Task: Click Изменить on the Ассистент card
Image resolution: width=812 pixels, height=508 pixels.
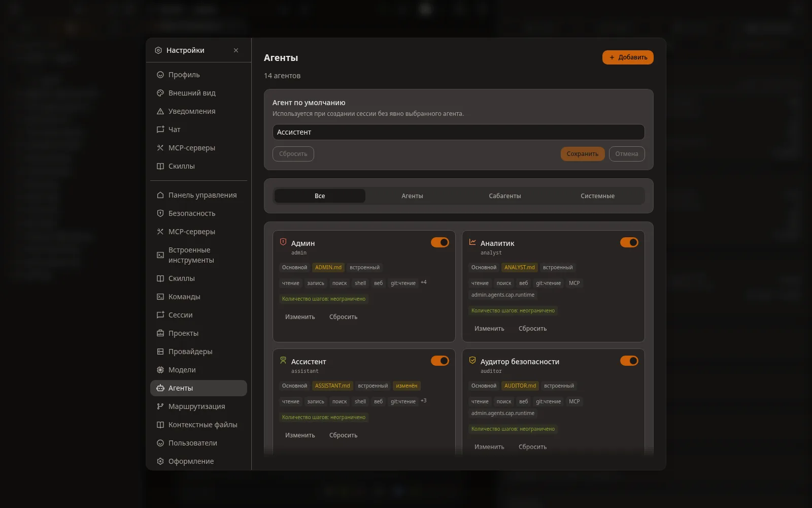Action: tap(300, 435)
